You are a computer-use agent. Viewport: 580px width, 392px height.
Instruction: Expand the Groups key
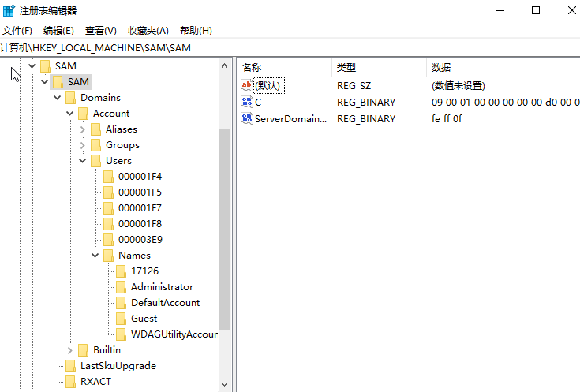83,145
